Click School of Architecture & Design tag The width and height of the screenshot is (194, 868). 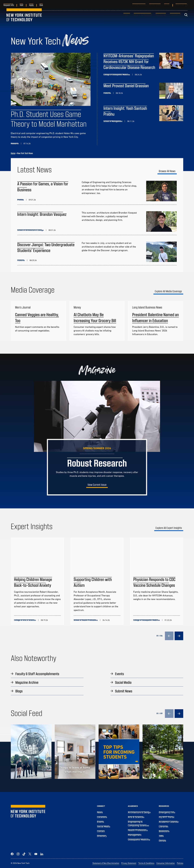coord(30,230)
